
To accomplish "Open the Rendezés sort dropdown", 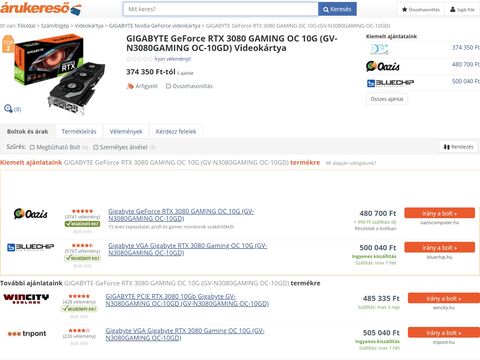I will (458, 147).
